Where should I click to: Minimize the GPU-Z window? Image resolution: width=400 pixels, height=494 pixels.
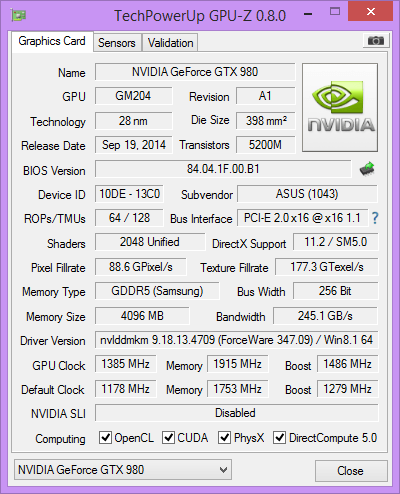(308, 14)
